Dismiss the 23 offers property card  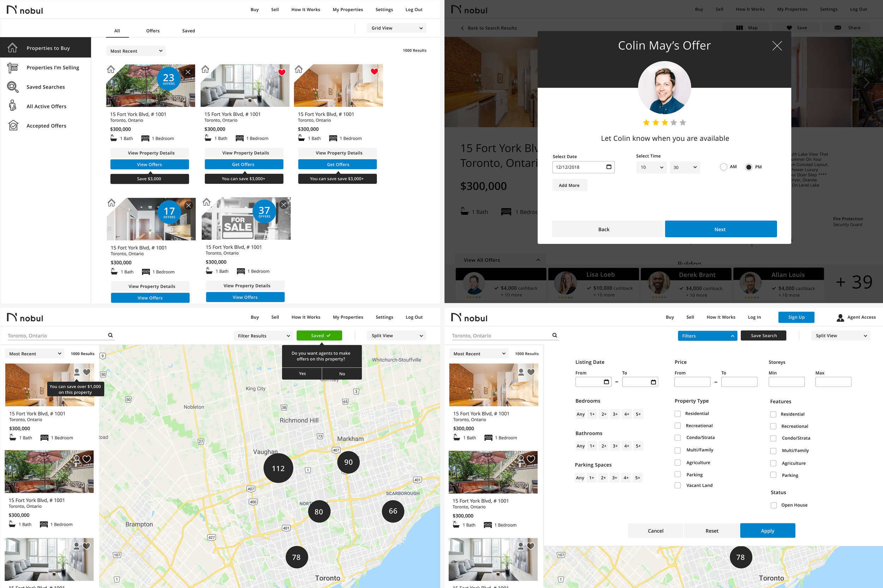[x=188, y=72]
